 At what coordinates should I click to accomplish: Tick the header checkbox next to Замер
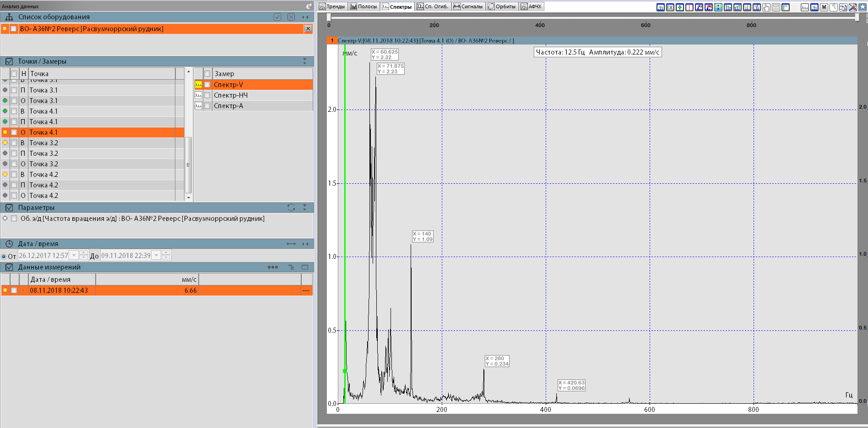point(207,74)
